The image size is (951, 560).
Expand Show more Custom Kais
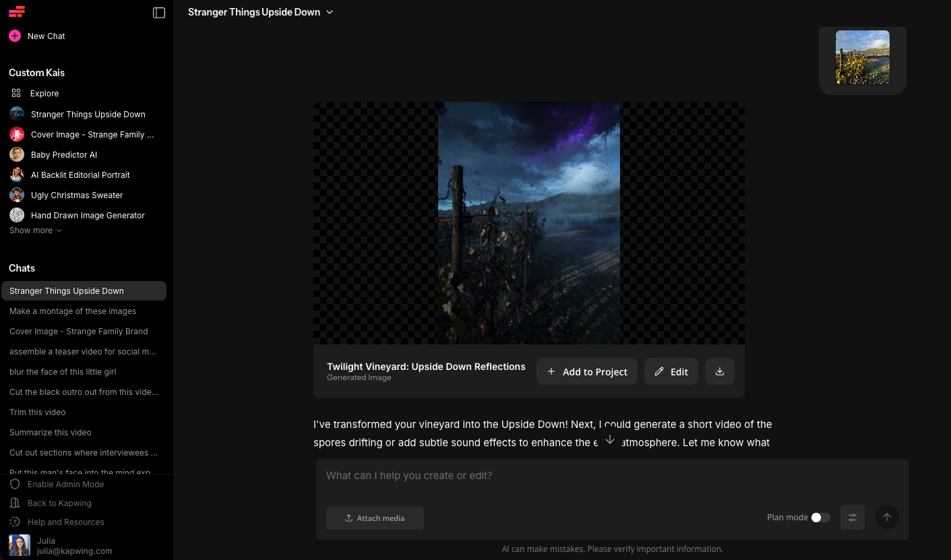click(x=36, y=230)
